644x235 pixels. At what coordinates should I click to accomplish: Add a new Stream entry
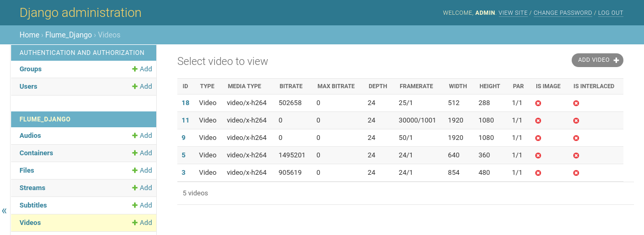click(x=142, y=188)
